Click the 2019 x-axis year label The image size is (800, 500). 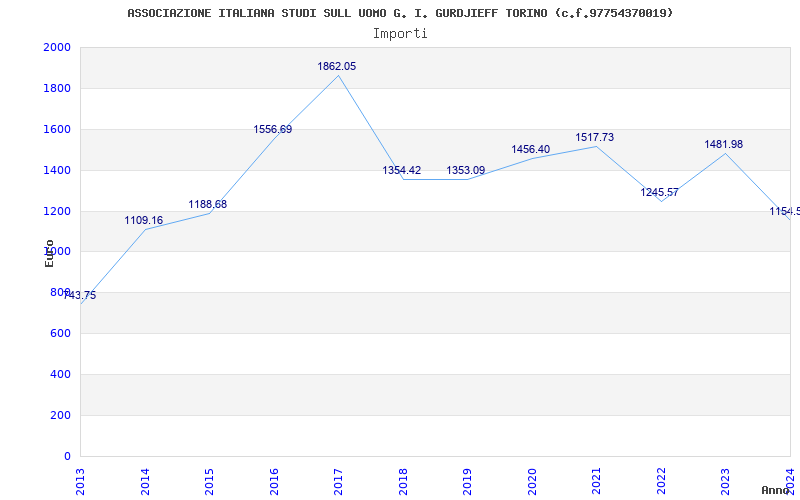click(468, 481)
